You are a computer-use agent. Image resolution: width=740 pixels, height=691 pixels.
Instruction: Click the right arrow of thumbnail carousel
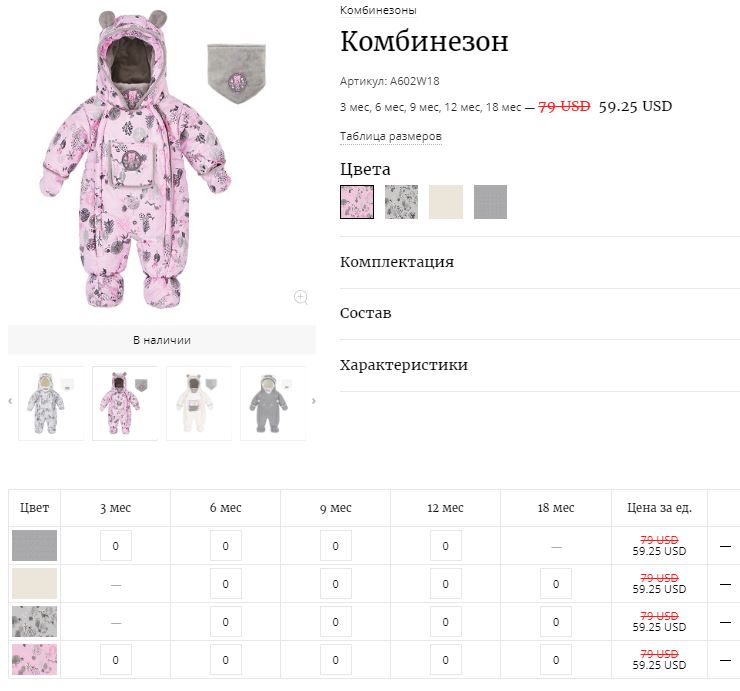313,402
